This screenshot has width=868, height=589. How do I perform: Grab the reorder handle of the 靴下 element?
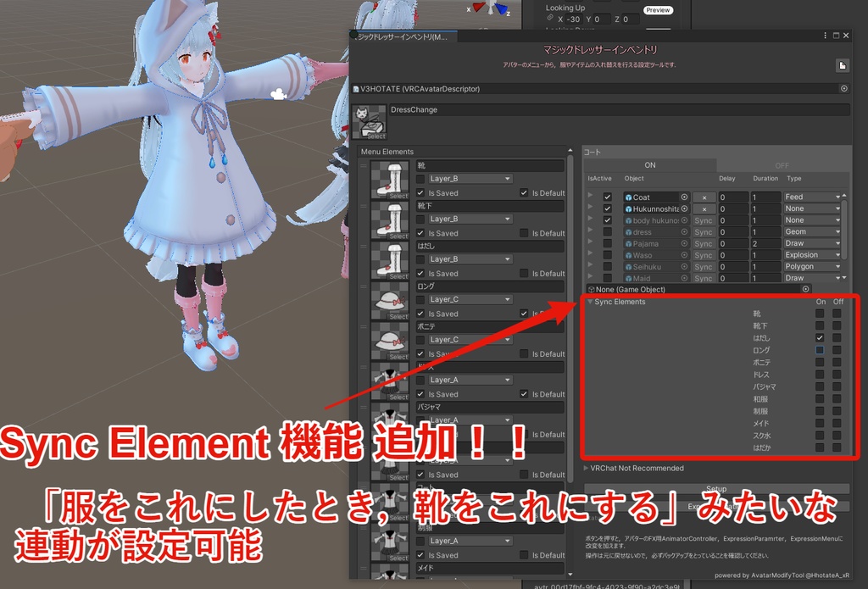(364, 206)
